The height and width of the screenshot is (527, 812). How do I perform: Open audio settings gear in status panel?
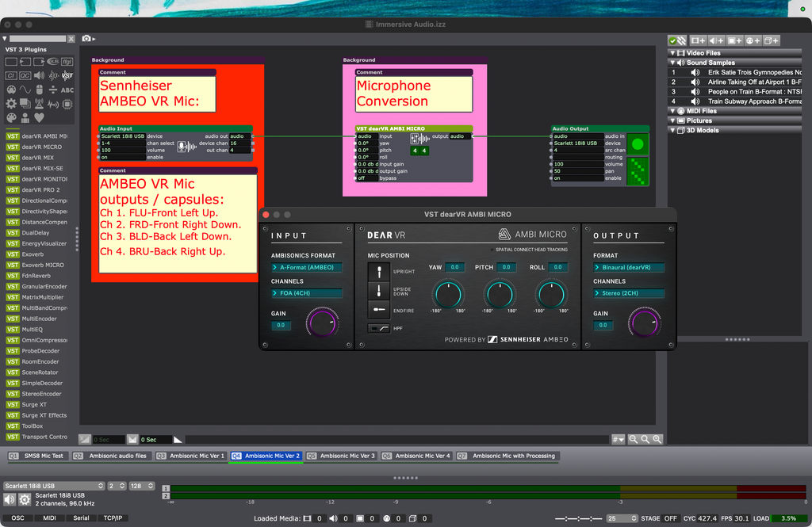tap(25, 499)
